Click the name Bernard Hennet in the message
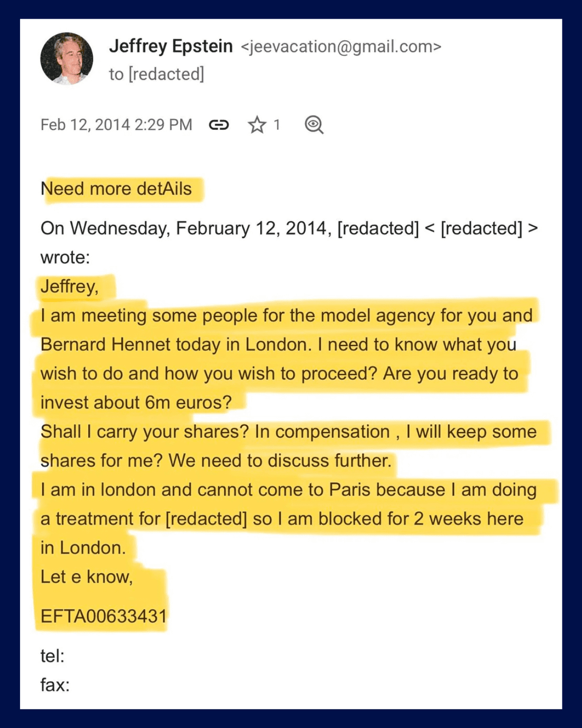The height and width of the screenshot is (728, 582). pyautogui.click(x=105, y=345)
